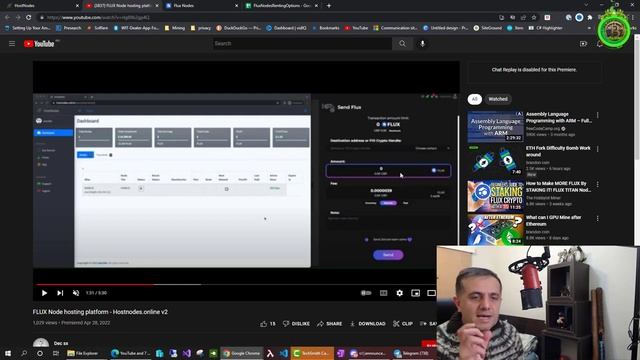Open Windows taskbar search
Image resolution: width=640 pixels, height=360 pixels.
click(x=24, y=353)
